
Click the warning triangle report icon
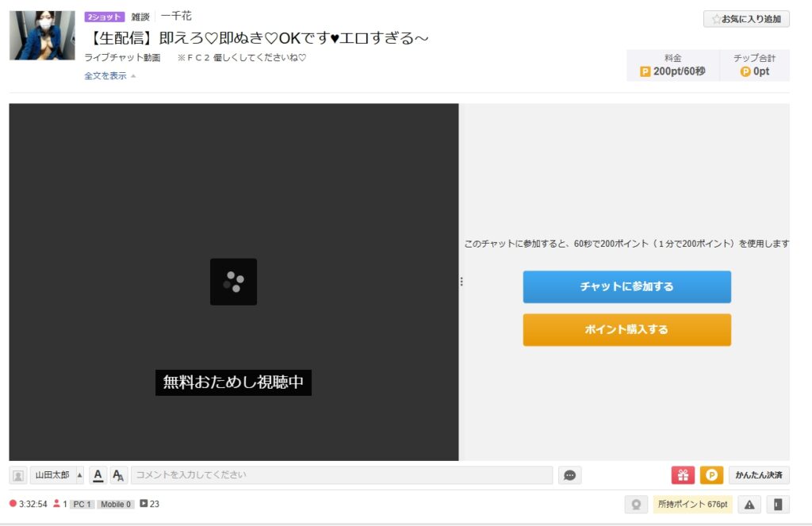(x=749, y=505)
